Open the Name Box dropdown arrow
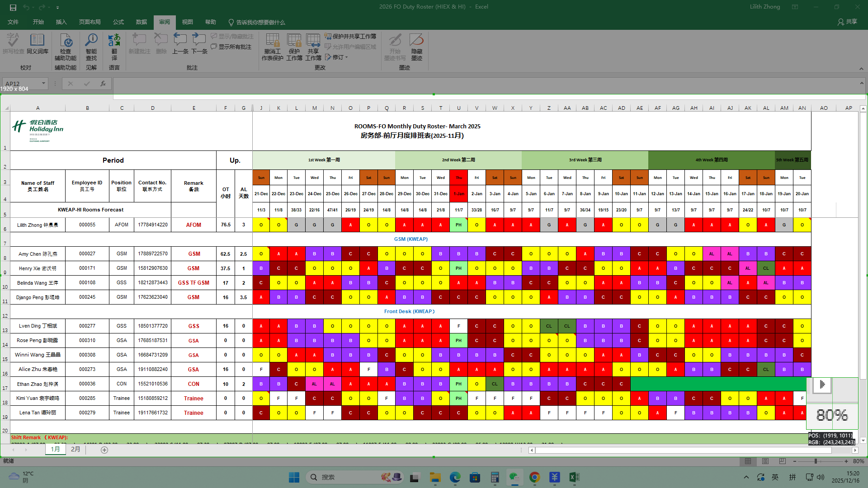Image resolution: width=868 pixels, height=488 pixels. click(43, 83)
